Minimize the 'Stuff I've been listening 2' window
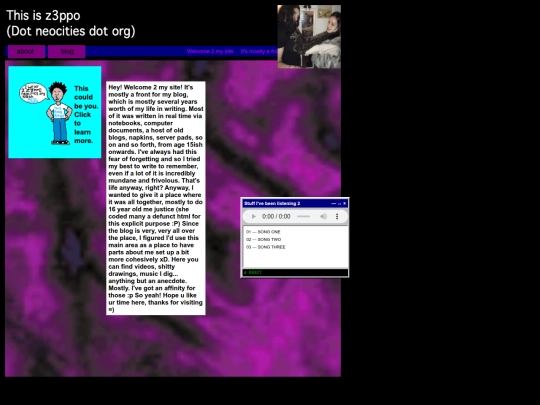 333,204
